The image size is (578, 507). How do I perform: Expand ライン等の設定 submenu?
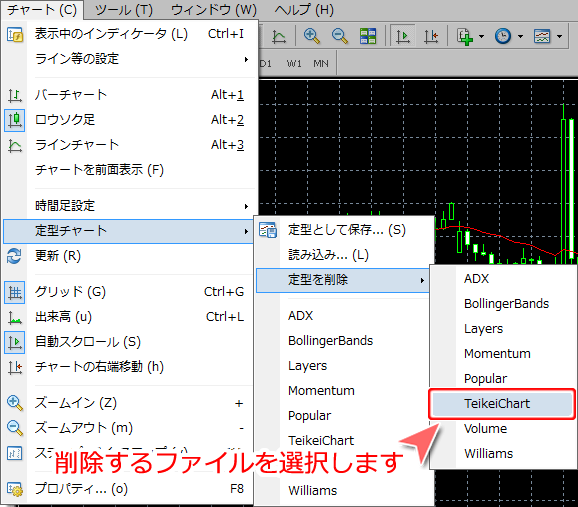(x=128, y=59)
